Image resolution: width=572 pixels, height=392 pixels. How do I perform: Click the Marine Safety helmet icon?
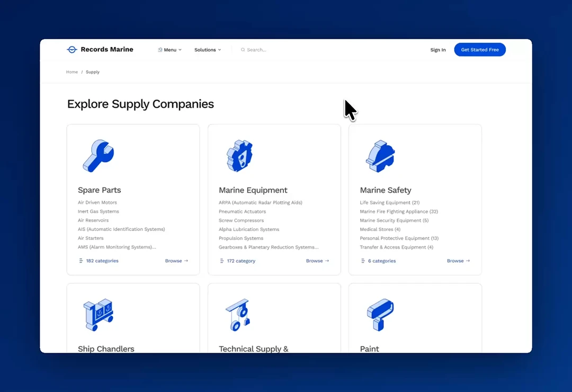click(x=380, y=156)
